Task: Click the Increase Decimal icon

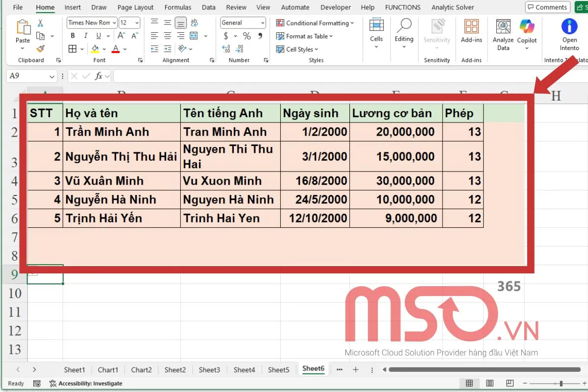Action: [226, 49]
